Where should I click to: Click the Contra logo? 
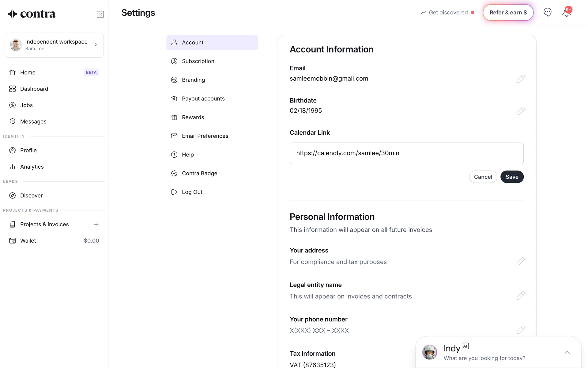pos(32,14)
